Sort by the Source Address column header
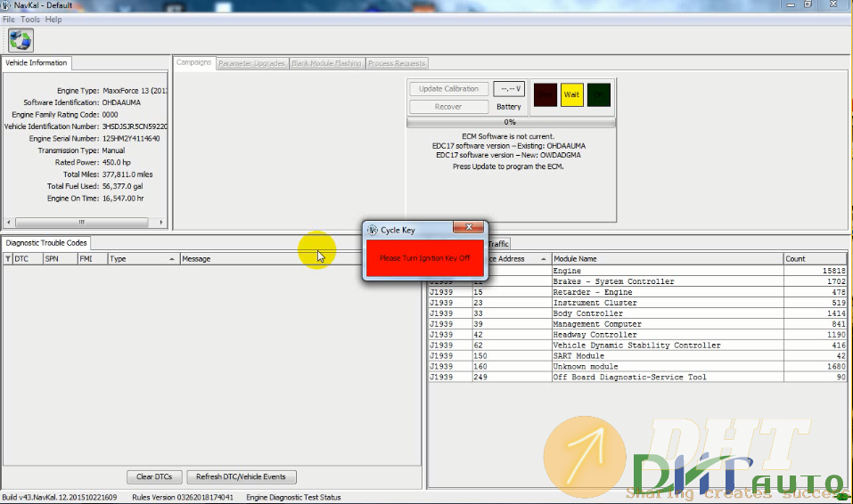This screenshot has width=853, height=504. click(x=519, y=259)
